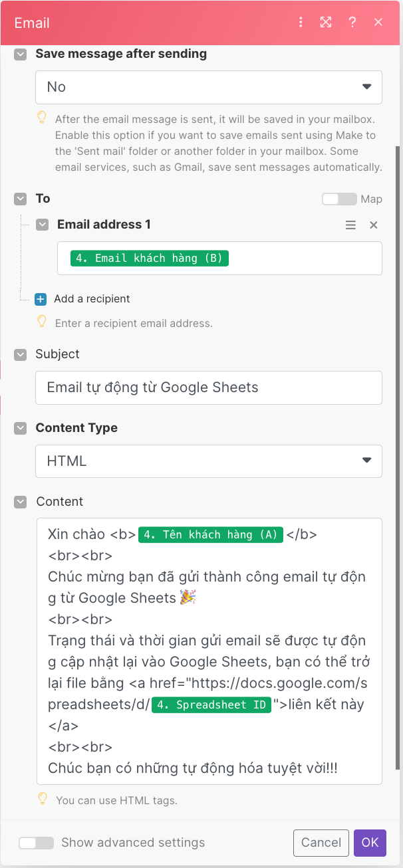
Task: Click the Add a recipient link
Action: [x=92, y=299]
